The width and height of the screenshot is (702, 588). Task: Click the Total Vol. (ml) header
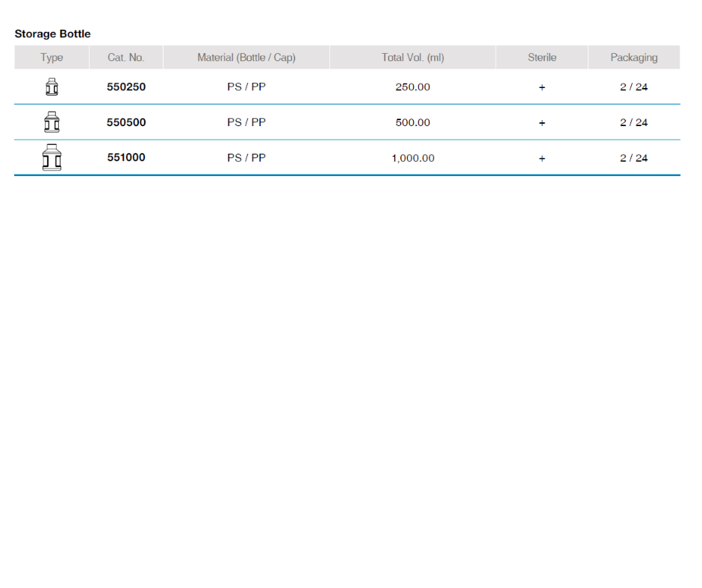tap(413, 57)
